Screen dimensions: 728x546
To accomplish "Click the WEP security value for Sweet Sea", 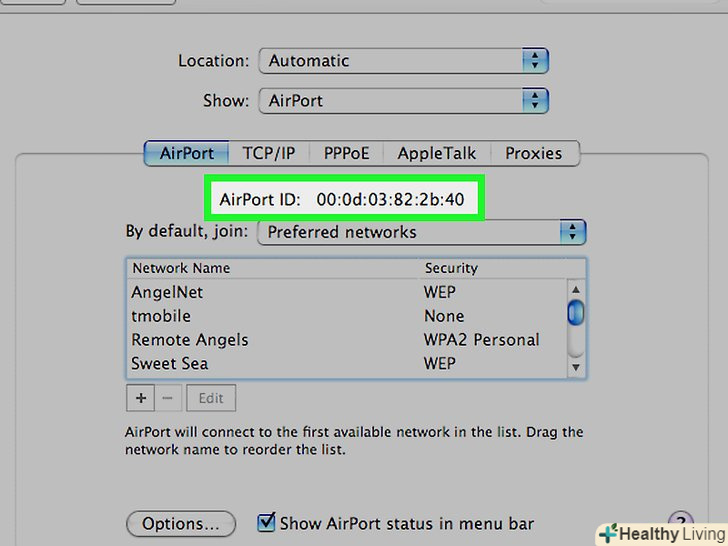I will (440, 364).
